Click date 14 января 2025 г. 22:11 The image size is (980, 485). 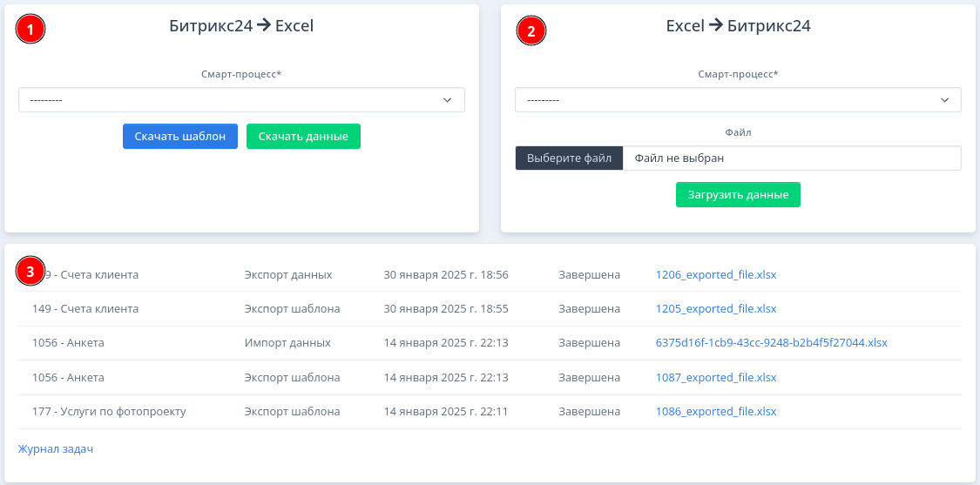click(446, 411)
